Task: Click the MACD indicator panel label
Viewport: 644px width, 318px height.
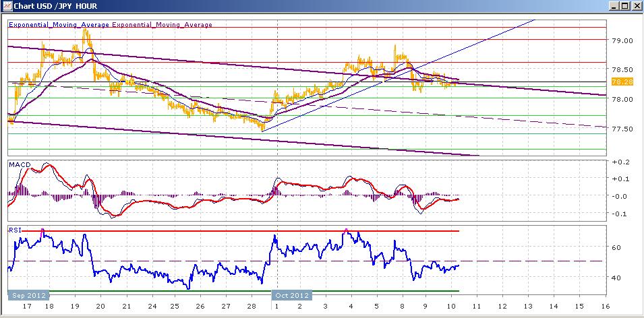Action: pyautogui.click(x=19, y=164)
